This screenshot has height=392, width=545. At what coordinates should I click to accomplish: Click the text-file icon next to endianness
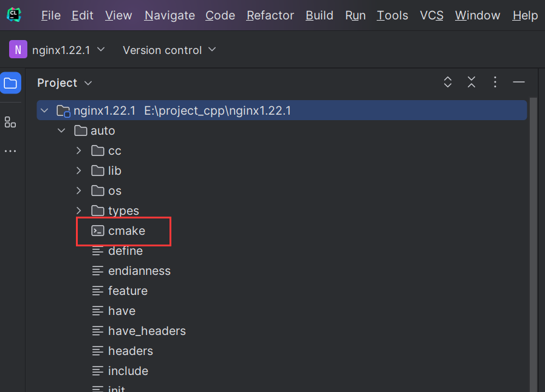98,271
